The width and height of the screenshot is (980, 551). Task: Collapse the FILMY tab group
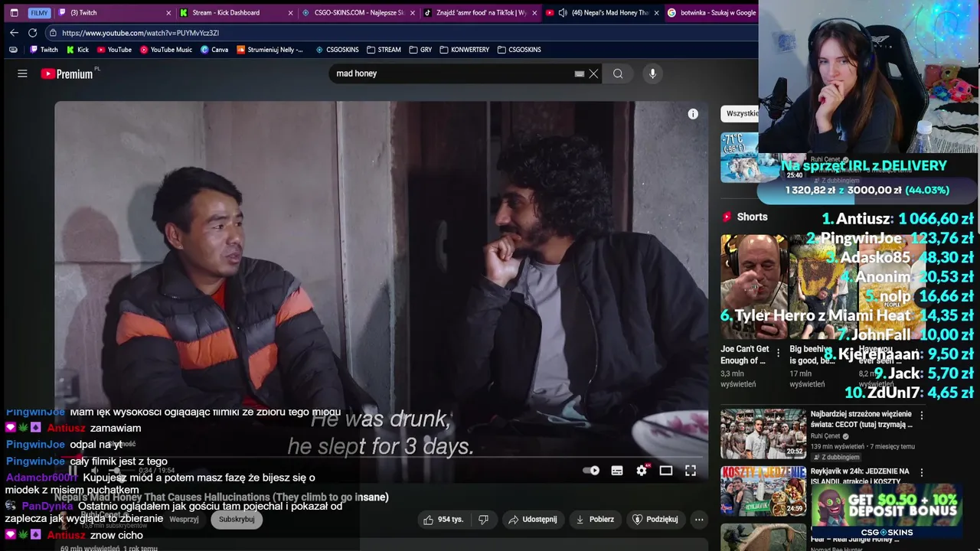tap(39, 12)
